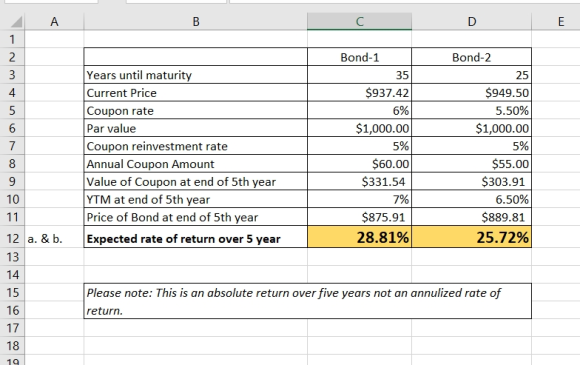580x365 pixels.
Task: Select row 15 header
Action: pyautogui.click(x=13, y=292)
